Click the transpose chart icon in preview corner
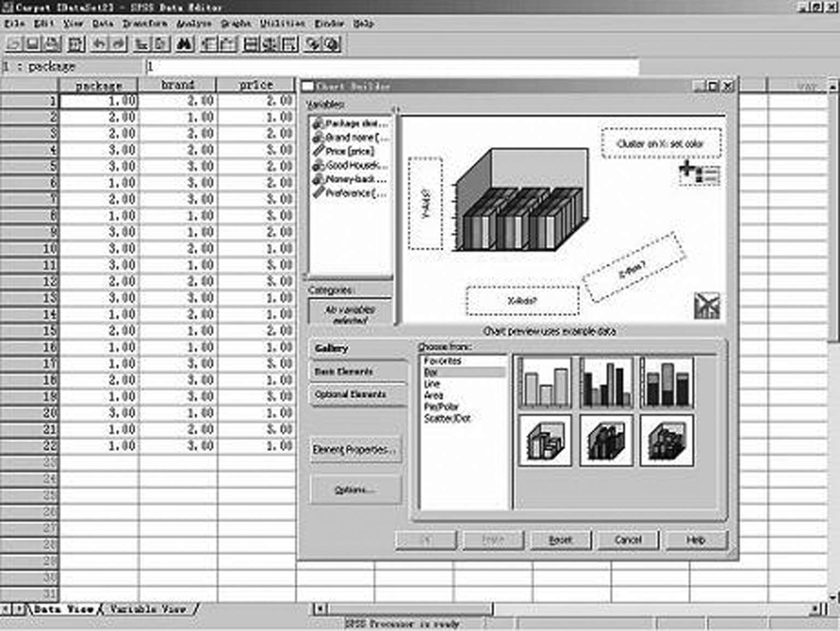Image resolution: width=840 pixels, height=631 pixels. [707, 306]
